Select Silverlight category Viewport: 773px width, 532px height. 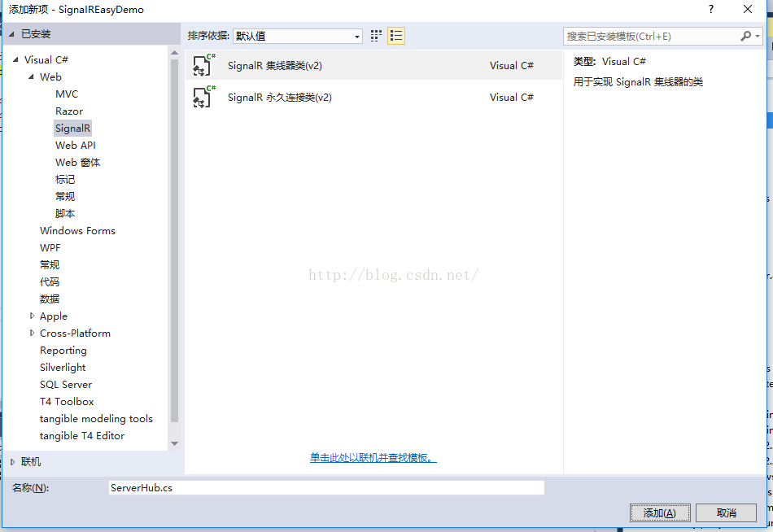pyautogui.click(x=63, y=368)
